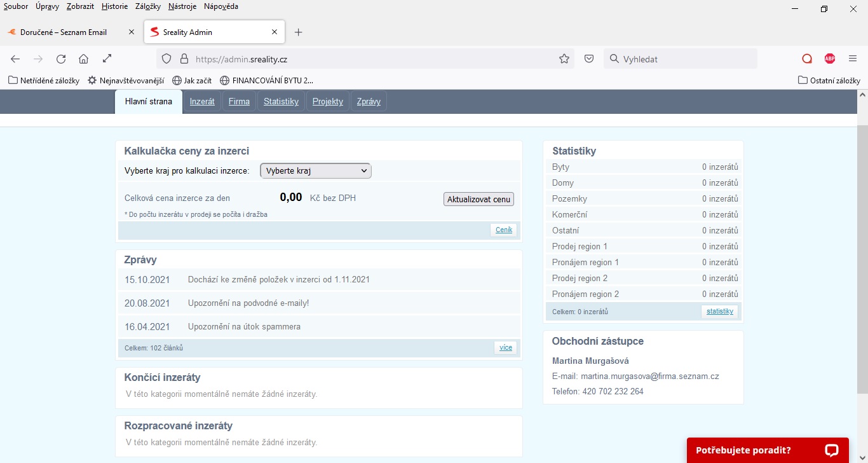Screen dimensions: 868x463
Task: Open the Záložky menu
Action: click(x=148, y=6)
